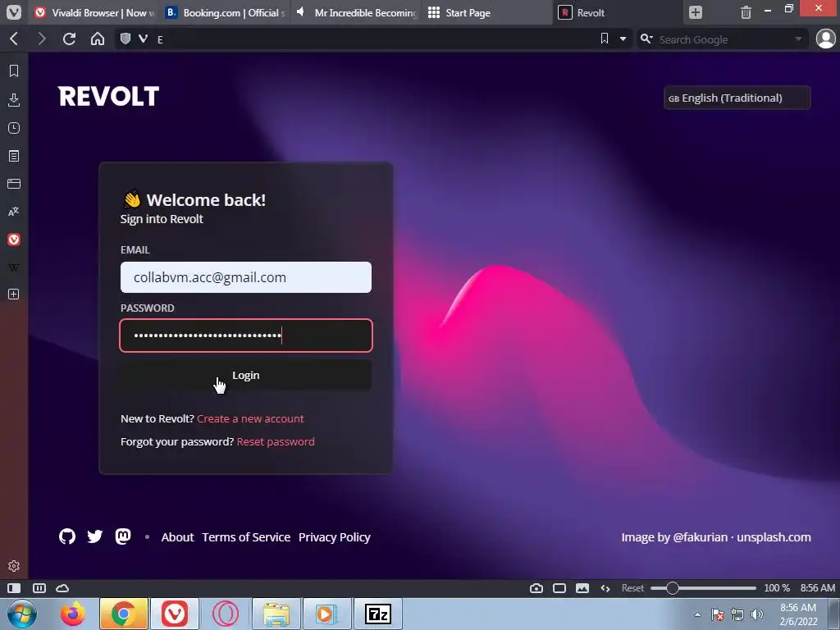Open the closed tabs trash can
The width and height of the screenshot is (840, 630).
pyautogui.click(x=746, y=12)
